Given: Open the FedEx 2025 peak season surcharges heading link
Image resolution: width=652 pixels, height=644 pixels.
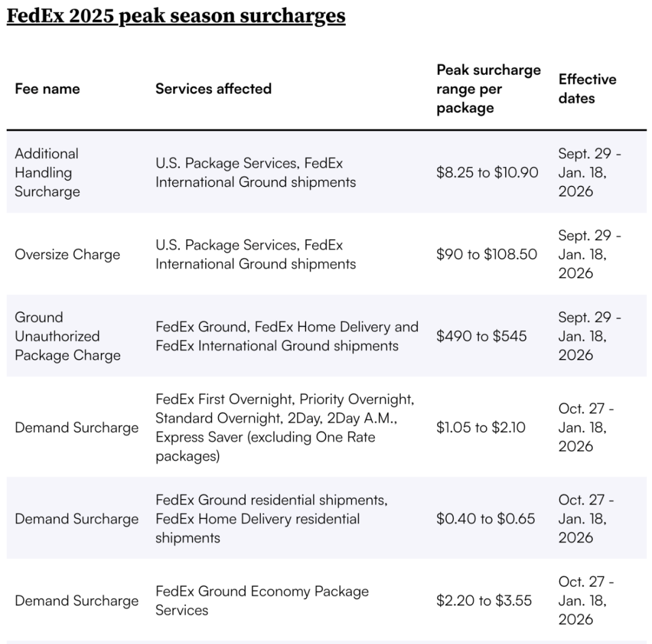Looking at the screenshot, I should click(x=176, y=16).
